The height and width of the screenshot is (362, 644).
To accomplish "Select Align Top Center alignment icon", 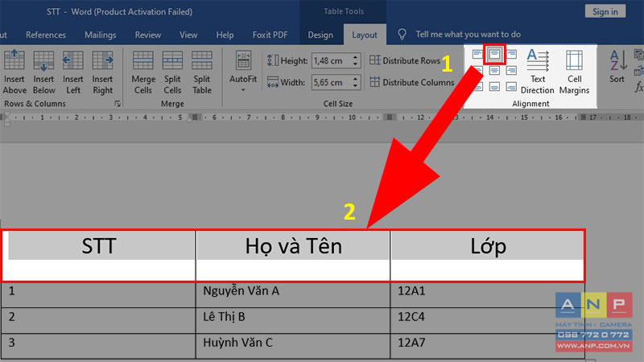I will (x=494, y=54).
